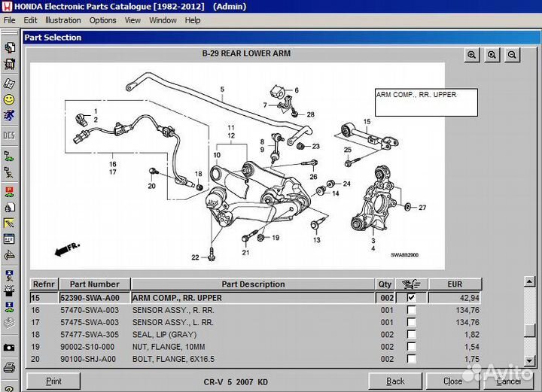Uncheck the checkbox for part 52390-SWA-A00
This screenshot has width=542, height=392.
411,298
